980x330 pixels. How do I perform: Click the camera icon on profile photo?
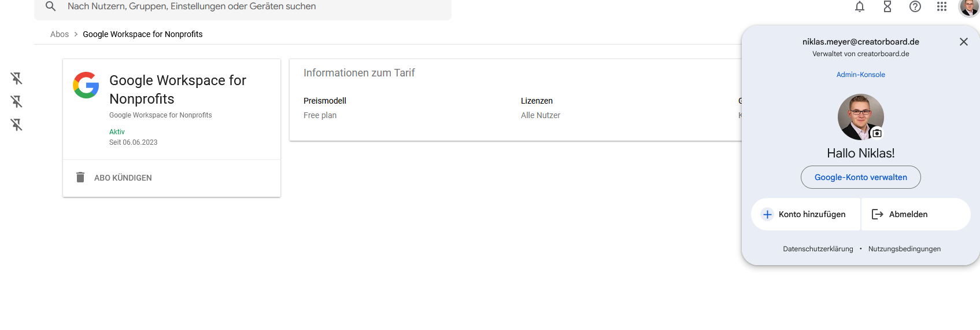click(877, 133)
